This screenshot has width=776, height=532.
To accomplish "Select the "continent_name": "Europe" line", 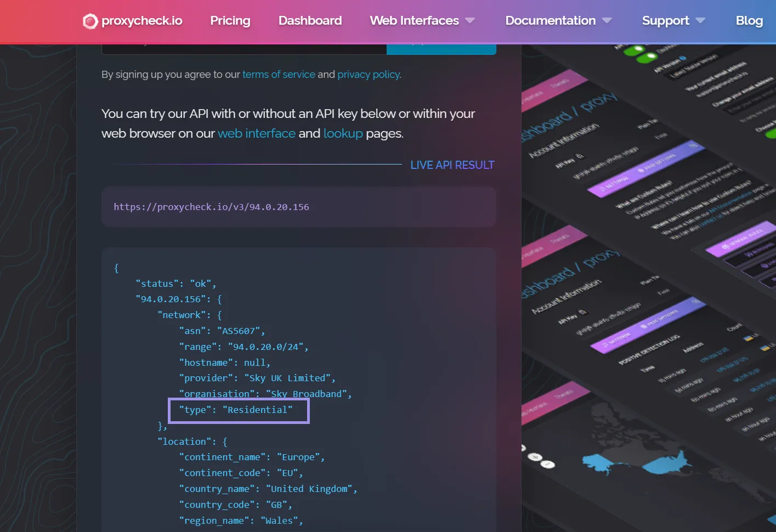I will coord(252,457).
